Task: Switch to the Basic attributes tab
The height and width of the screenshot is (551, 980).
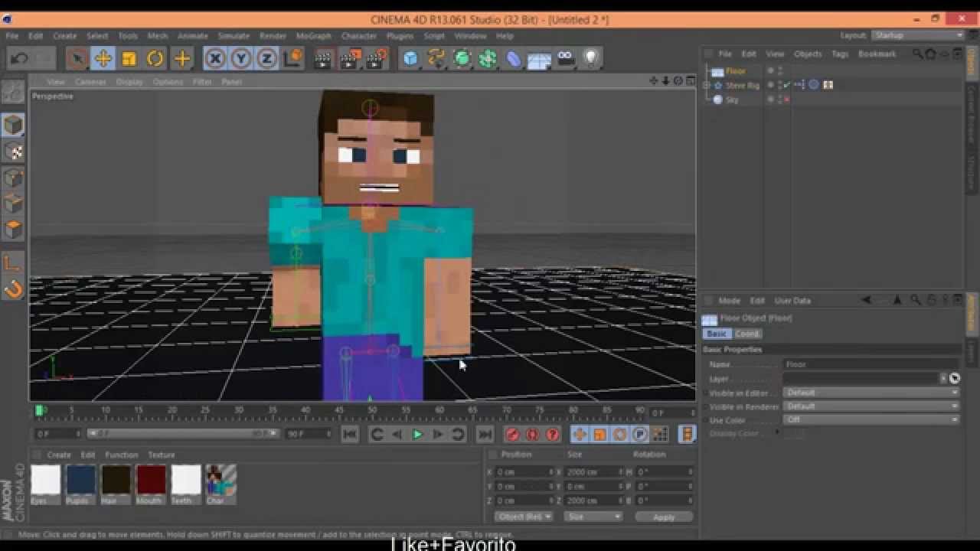Action: click(717, 334)
